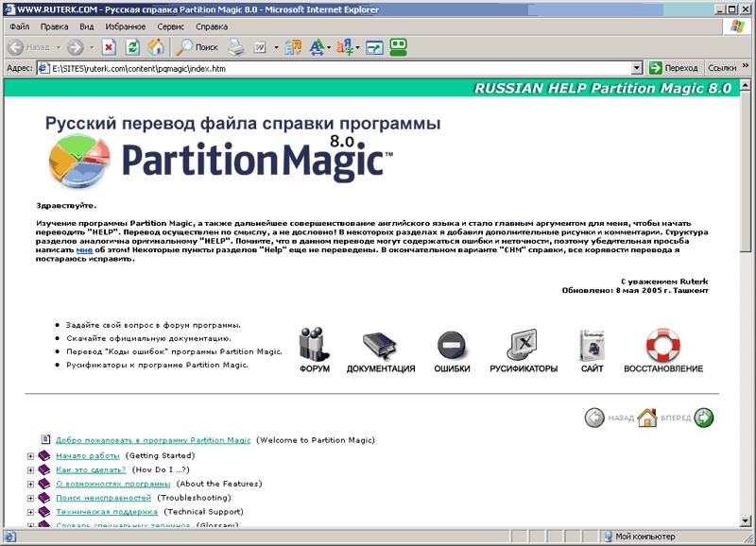Click the browser Stop toolbar button
The height and width of the screenshot is (546, 756).
(x=109, y=46)
